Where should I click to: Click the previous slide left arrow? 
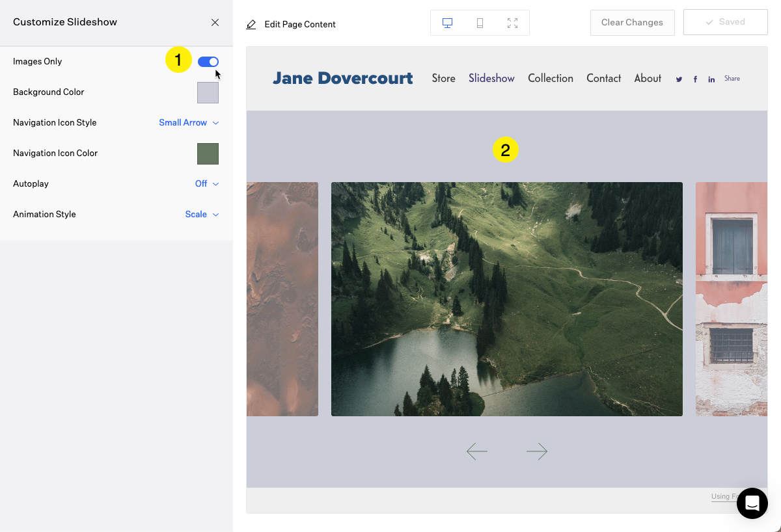[x=476, y=451]
